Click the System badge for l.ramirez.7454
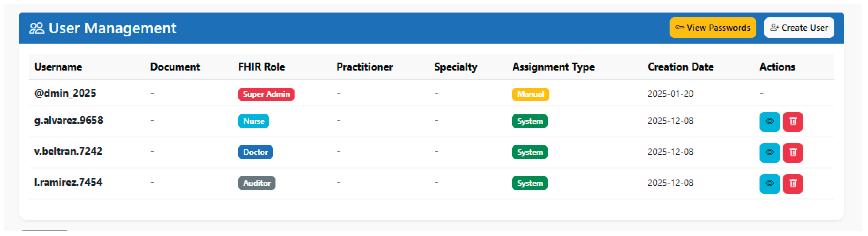This screenshot has width=868, height=236. [529, 183]
